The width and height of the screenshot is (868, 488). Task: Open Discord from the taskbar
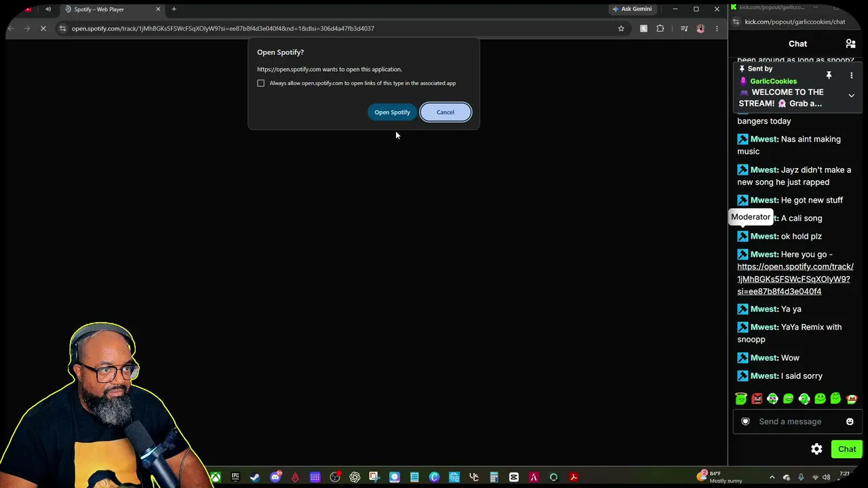(275, 477)
